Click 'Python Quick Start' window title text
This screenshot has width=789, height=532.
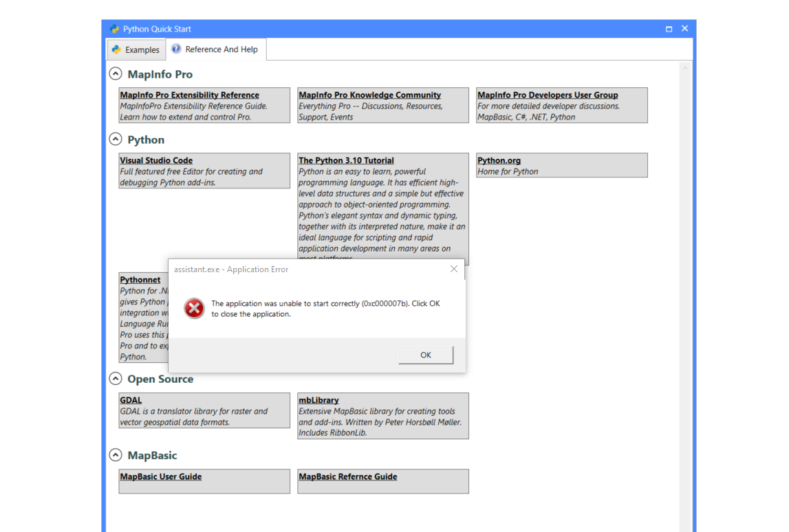(x=157, y=29)
